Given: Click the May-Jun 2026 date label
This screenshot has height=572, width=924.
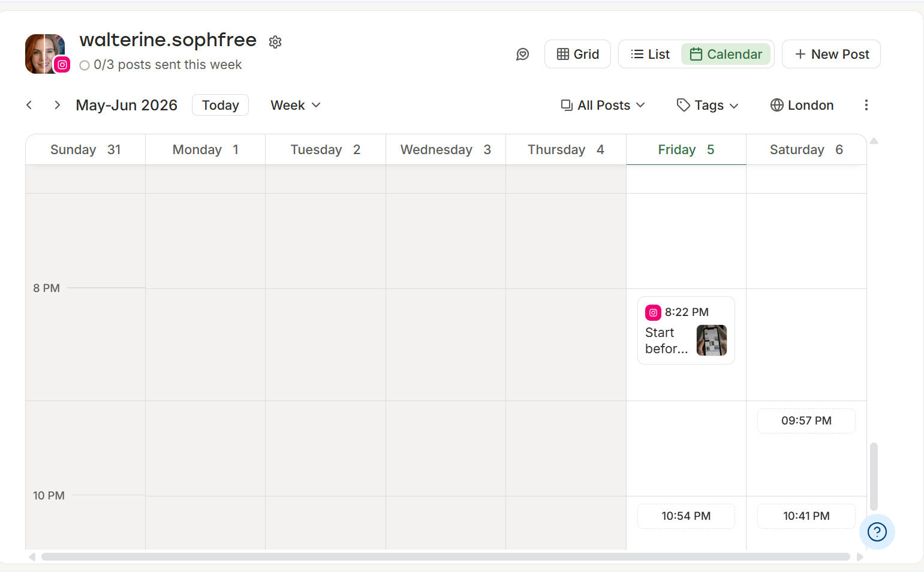Looking at the screenshot, I should [x=127, y=105].
